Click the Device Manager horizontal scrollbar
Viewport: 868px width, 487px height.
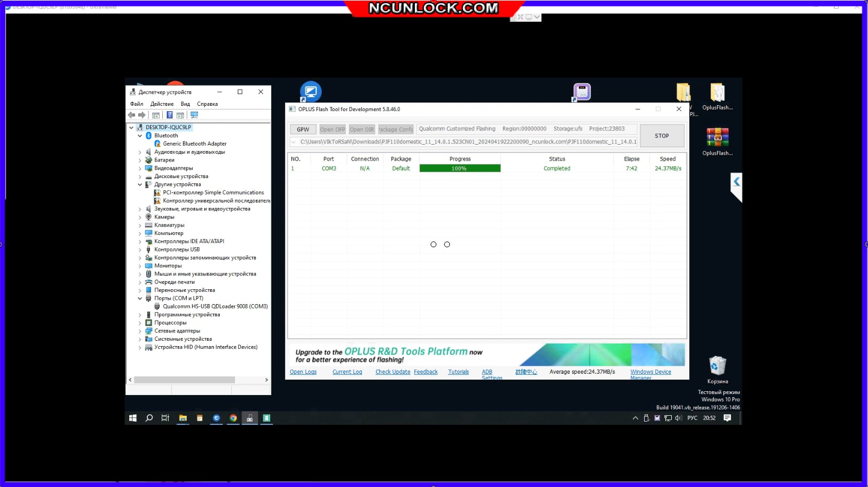point(184,380)
